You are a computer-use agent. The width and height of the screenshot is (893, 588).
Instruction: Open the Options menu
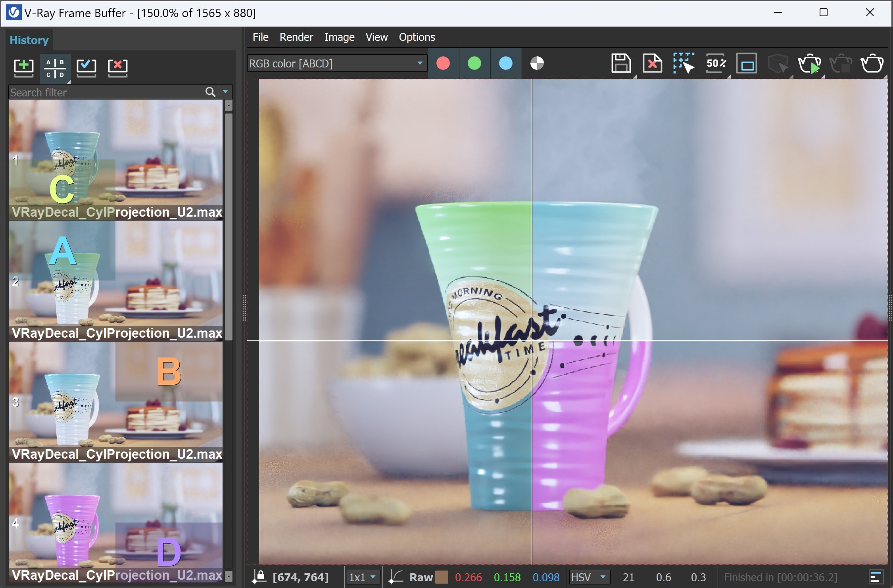click(x=417, y=37)
